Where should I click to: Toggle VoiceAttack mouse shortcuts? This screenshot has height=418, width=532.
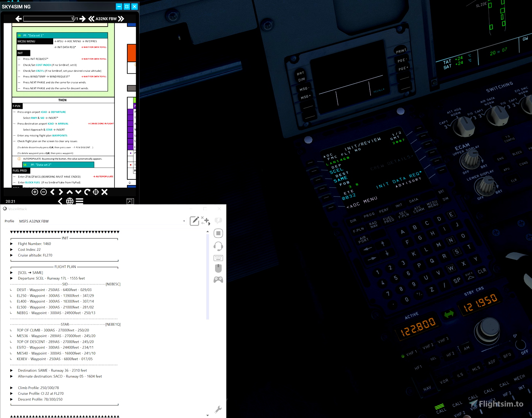(218, 268)
